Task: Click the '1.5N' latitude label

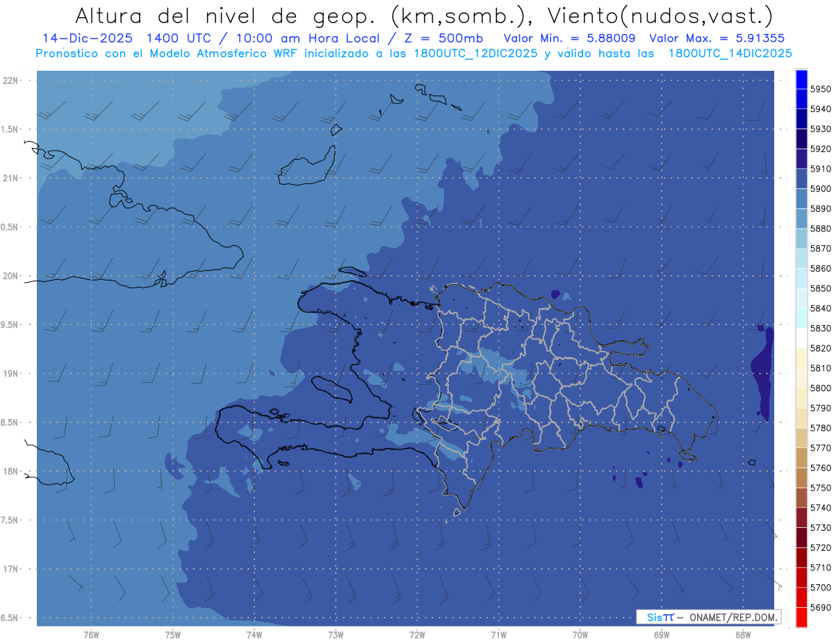Action: 10,129
